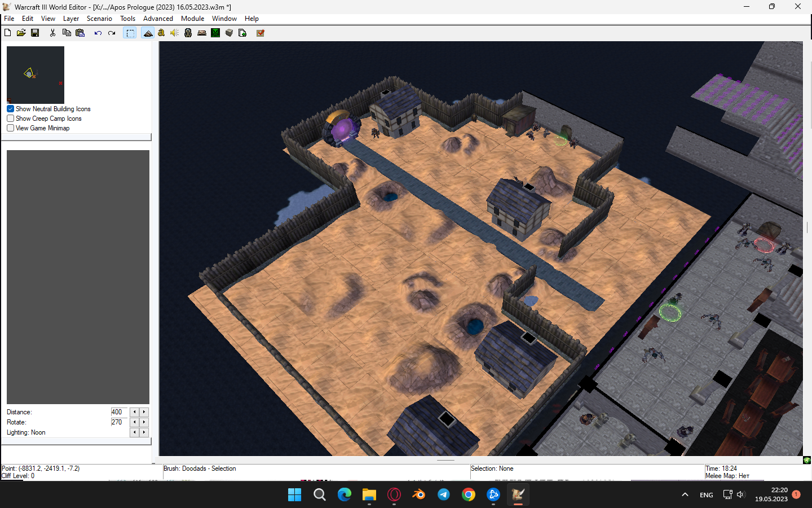Switch Lighting to previous option
The width and height of the screenshot is (812, 508).
click(134, 432)
